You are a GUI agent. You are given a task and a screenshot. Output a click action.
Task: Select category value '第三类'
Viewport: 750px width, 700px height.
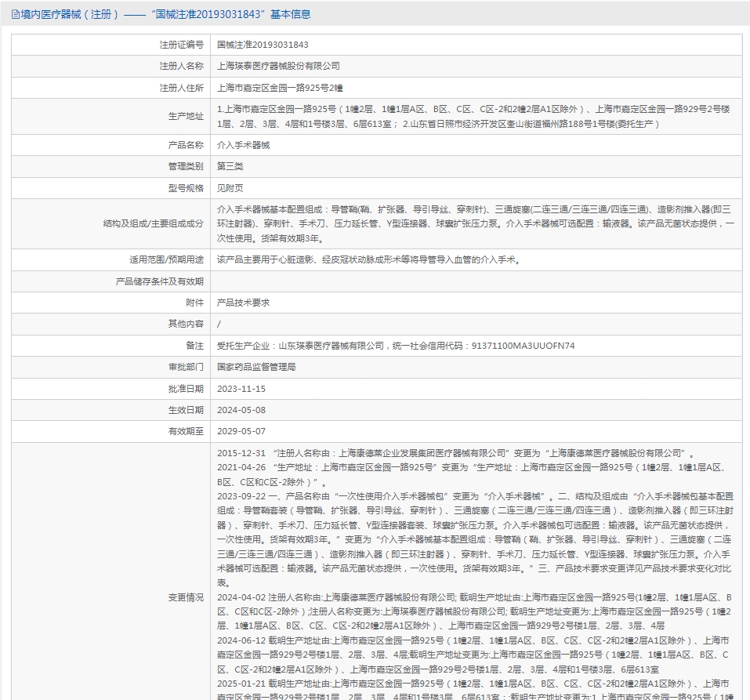(230, 166)
